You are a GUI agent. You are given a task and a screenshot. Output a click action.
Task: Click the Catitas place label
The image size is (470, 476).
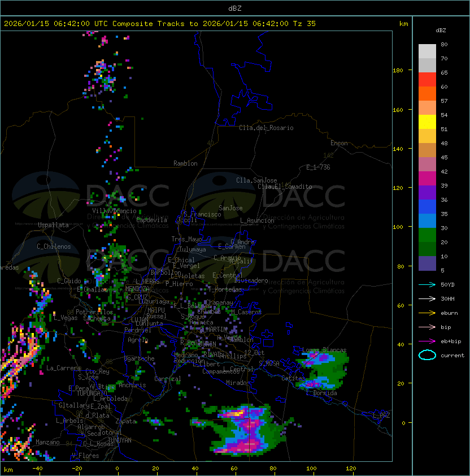[x=293, y=378]
